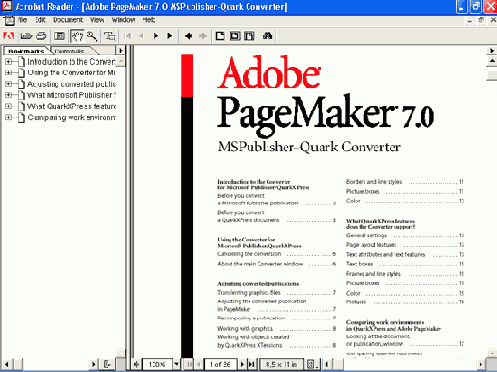Select Using the Converter bookmark text

pos(71,73)
